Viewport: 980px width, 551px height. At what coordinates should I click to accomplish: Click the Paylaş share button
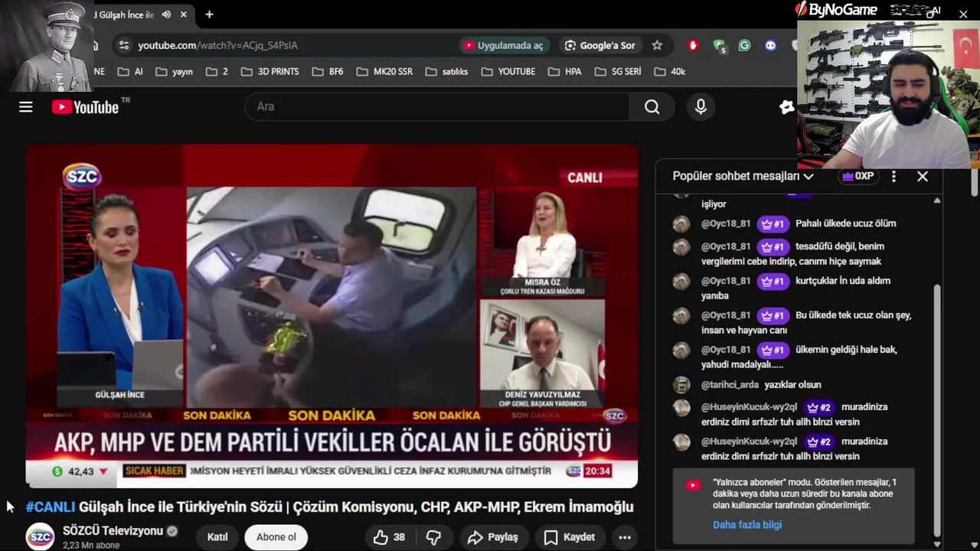[x=492, y=537]
